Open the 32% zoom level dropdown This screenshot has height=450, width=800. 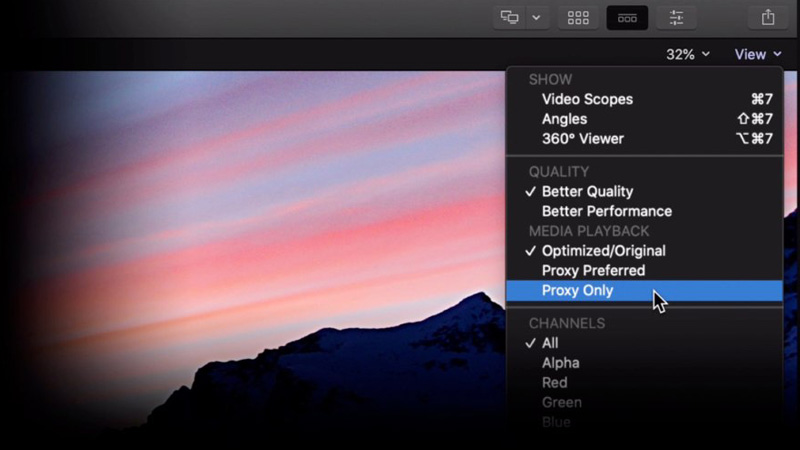point(688,55)
